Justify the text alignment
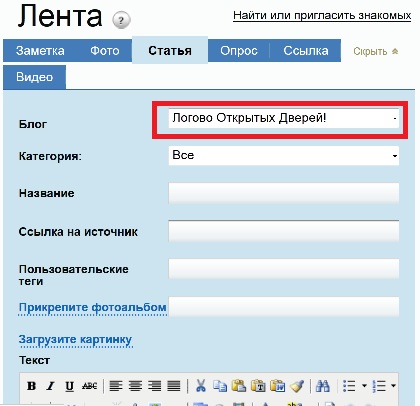The width and height of the screenshot is (420, 406). click(x=174, y=386)
